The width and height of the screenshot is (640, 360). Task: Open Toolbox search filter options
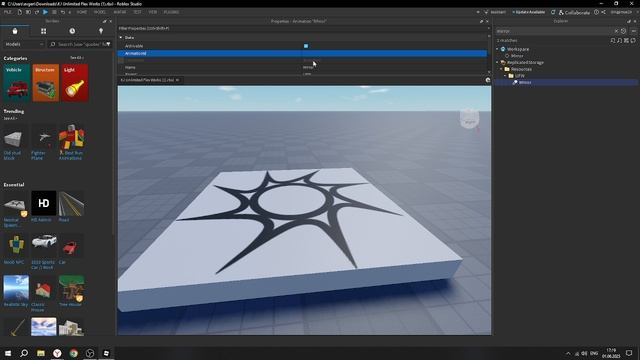point(108,44)
